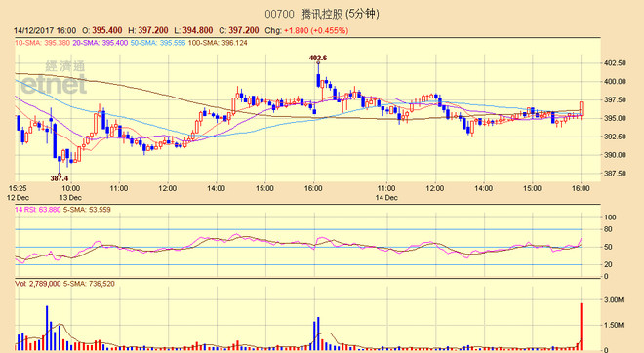
Task: Click the low price L: 394.800
Action: tap(193, 31)
